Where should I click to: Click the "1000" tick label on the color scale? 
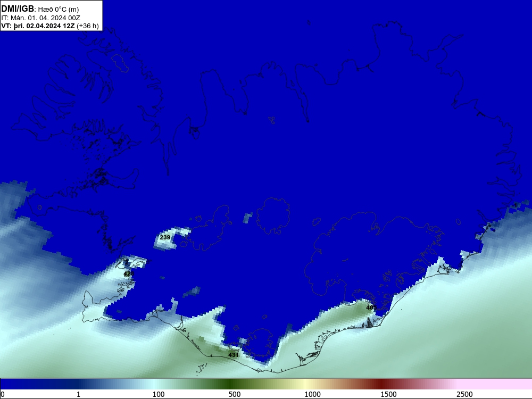click(312, 394)
